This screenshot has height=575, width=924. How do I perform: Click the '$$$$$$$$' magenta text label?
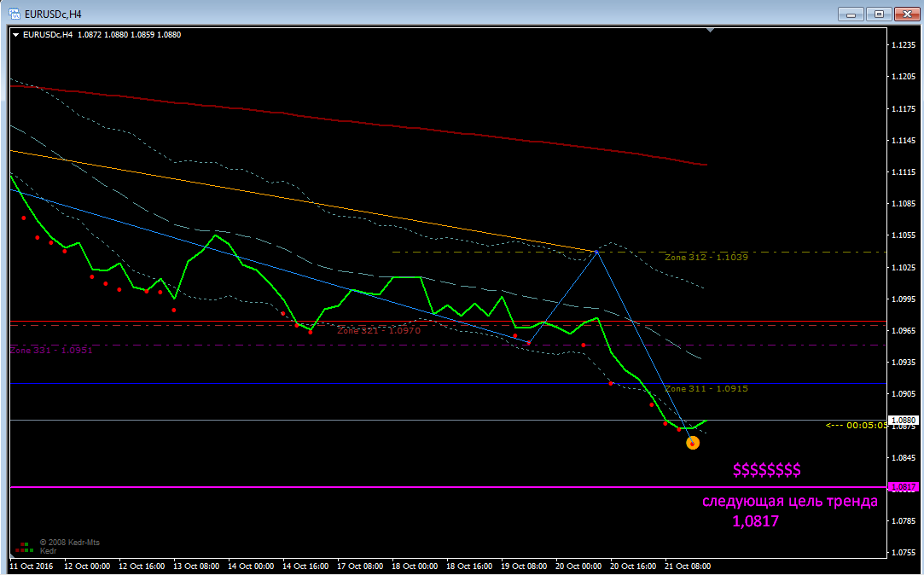(767, 469)
